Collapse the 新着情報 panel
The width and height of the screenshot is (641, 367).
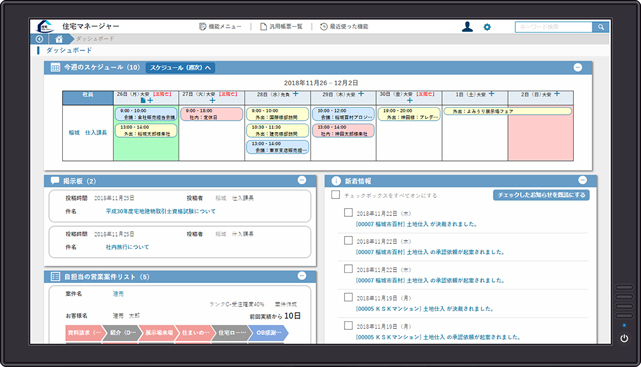point(583,180)
